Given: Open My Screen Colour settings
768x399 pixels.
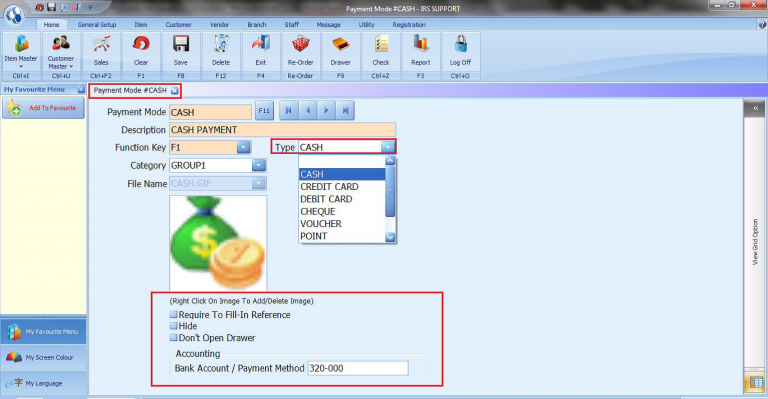Looking at the screenshot, I should point(44,357).
